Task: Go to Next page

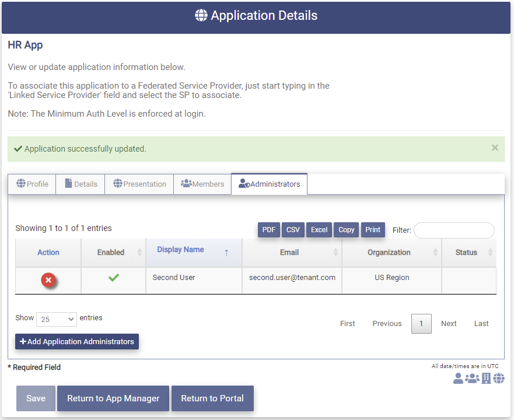Action: click(x=449, y=324)
